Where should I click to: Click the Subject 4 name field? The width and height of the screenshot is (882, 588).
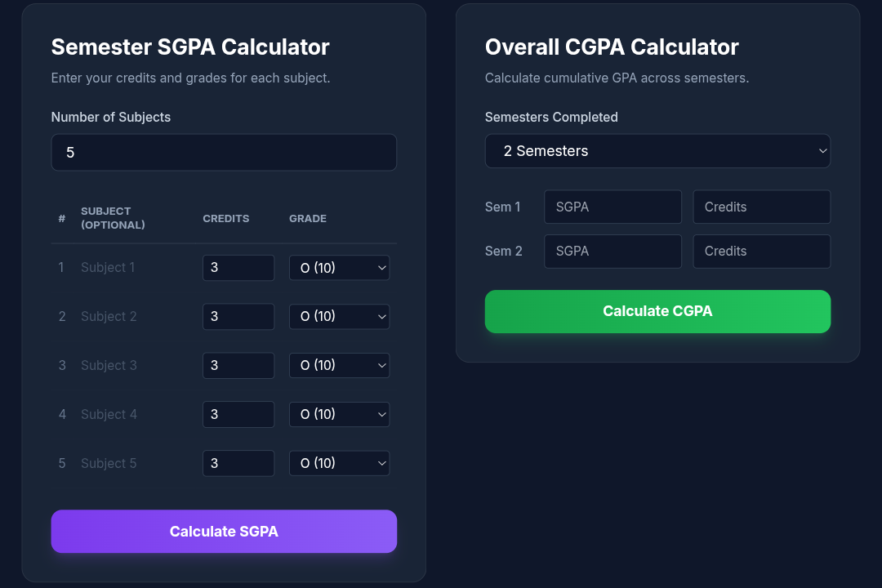tap(135, 415)
